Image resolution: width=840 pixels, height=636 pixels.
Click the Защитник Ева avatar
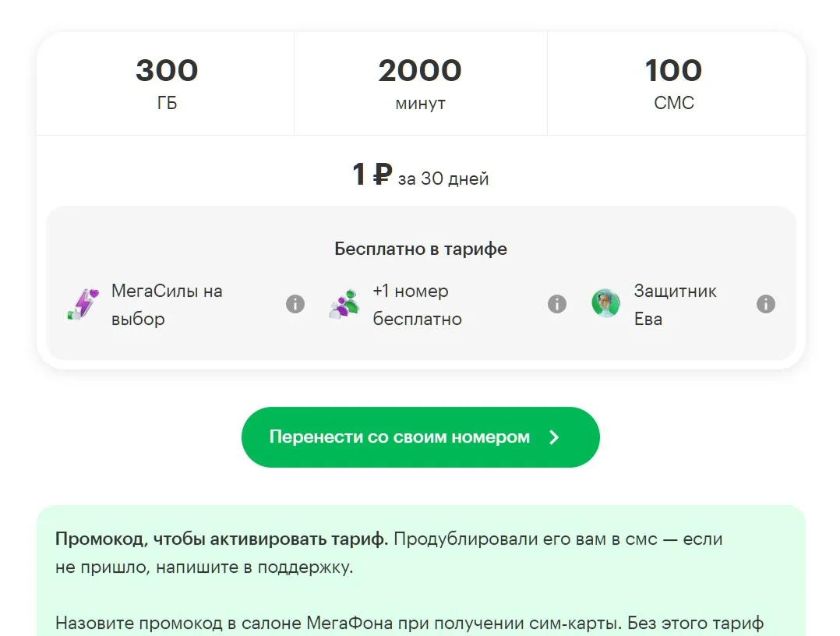point(605,304)
